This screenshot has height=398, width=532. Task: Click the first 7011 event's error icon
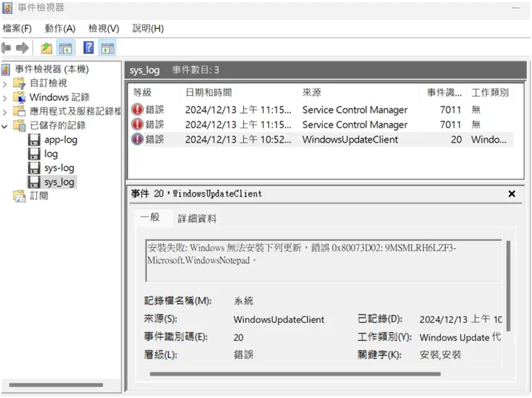coord(137,109)
